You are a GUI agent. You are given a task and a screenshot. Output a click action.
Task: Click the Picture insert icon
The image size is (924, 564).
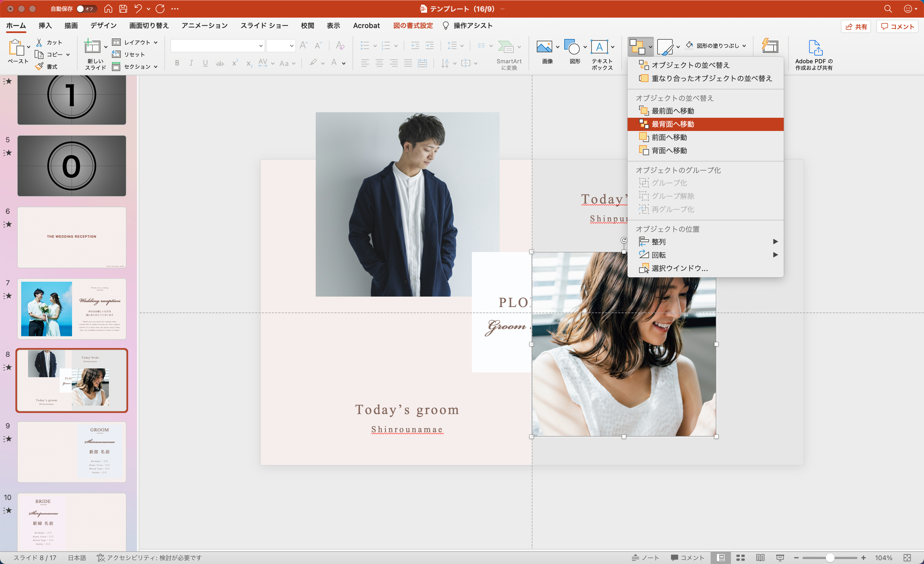[x=544, y=47]
